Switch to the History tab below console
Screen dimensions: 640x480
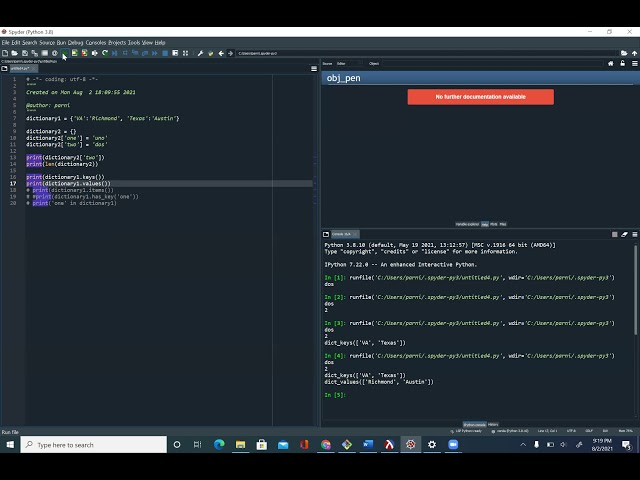click(493, 424)
